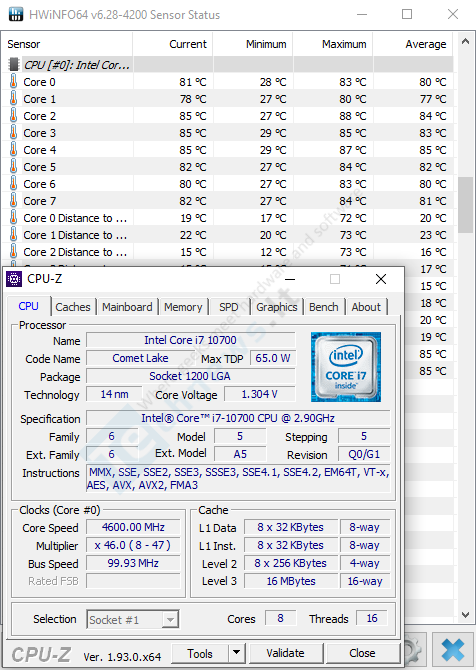
Task: Click the Core 0 thermometer icon
Action: [x=14, y=81]
